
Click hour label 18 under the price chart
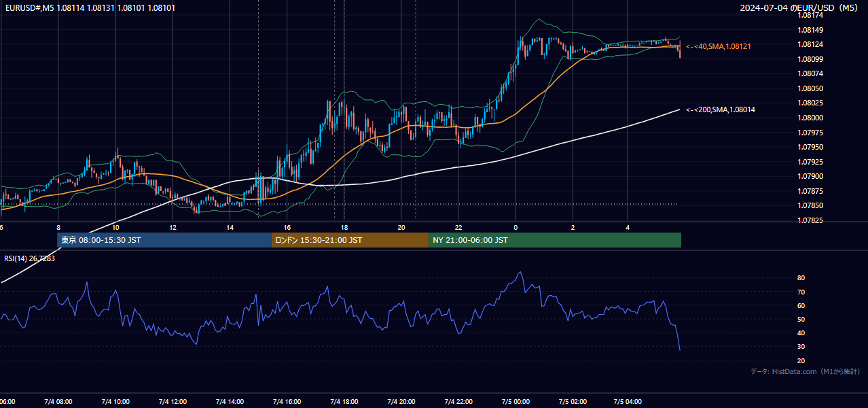tap(344, 227)
